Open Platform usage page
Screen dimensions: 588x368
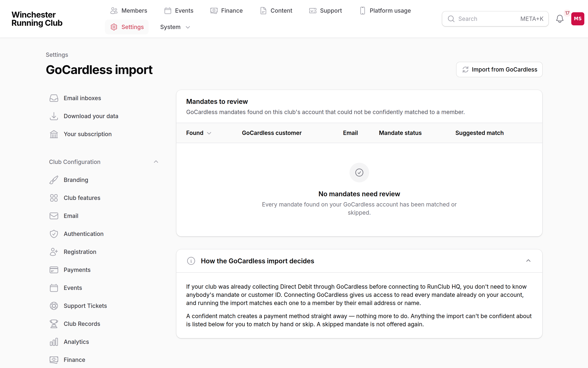385,11
